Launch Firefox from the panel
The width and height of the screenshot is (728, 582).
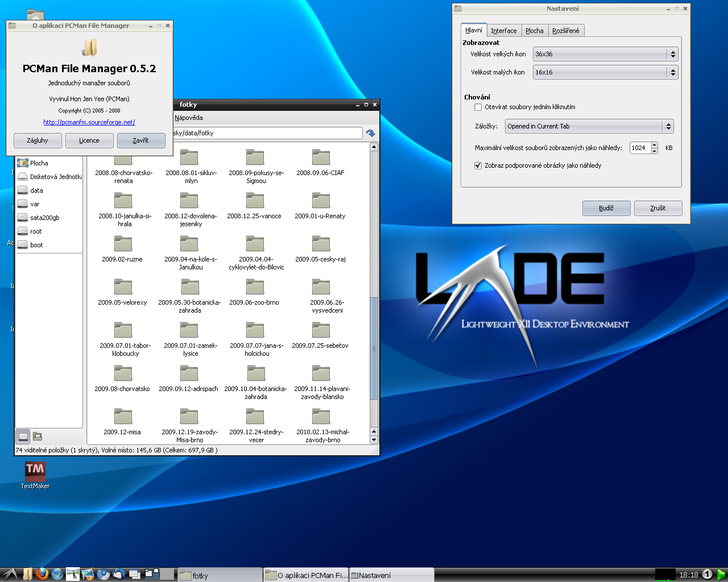42,575
